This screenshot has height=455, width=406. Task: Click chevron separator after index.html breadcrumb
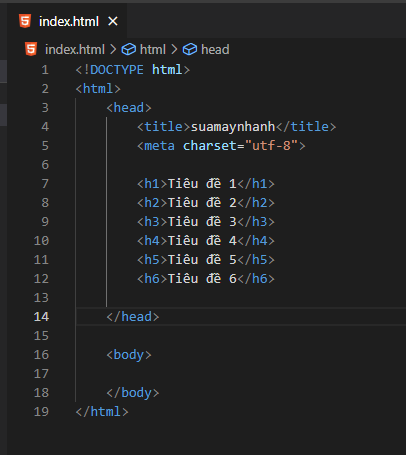pos(113,50)
